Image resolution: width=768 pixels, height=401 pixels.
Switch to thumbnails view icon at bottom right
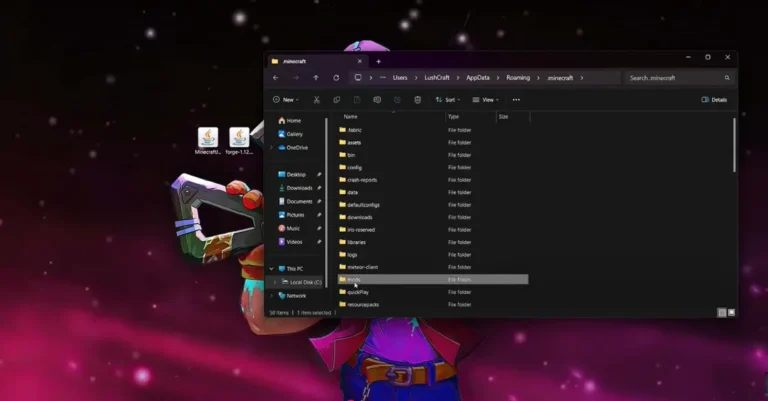[x=731, y=312]
